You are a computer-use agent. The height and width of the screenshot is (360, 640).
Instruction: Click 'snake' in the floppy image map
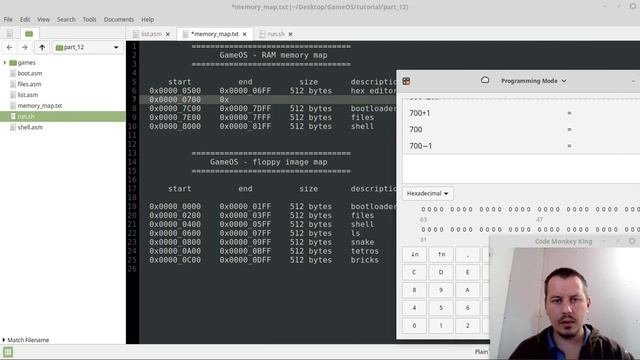click(x=362, y=242)
